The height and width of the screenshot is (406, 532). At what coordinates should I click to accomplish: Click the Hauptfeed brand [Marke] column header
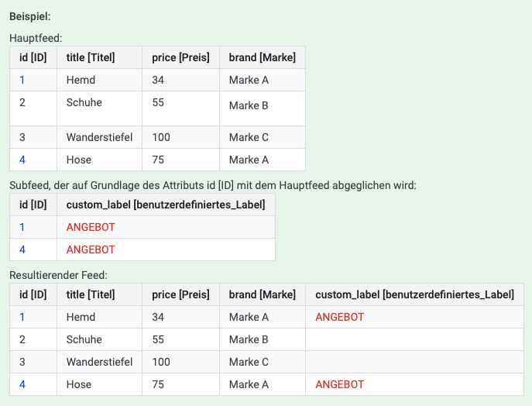tap(263, 57)
